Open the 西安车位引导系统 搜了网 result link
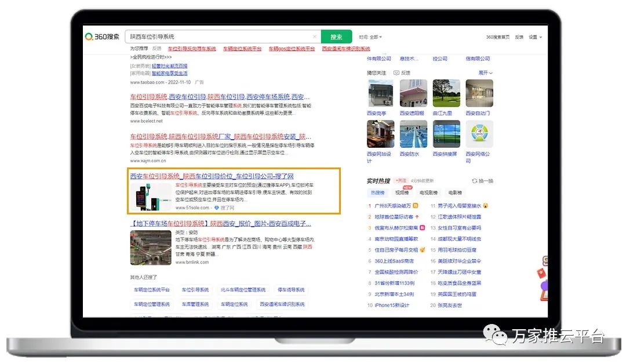The image size is (626, 364). click(x=212, y=176)
